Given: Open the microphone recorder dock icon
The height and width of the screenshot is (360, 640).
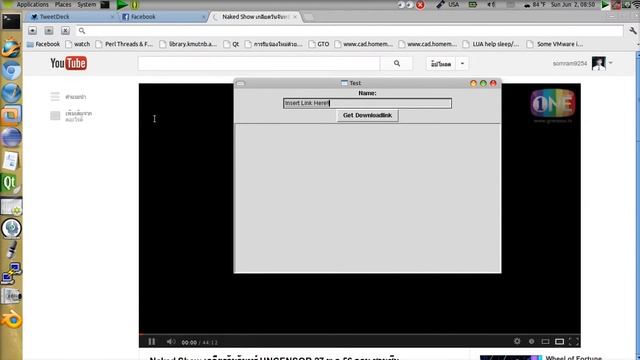Looking at the screenshot, I should pyautogui.click(x=11, y=250).
